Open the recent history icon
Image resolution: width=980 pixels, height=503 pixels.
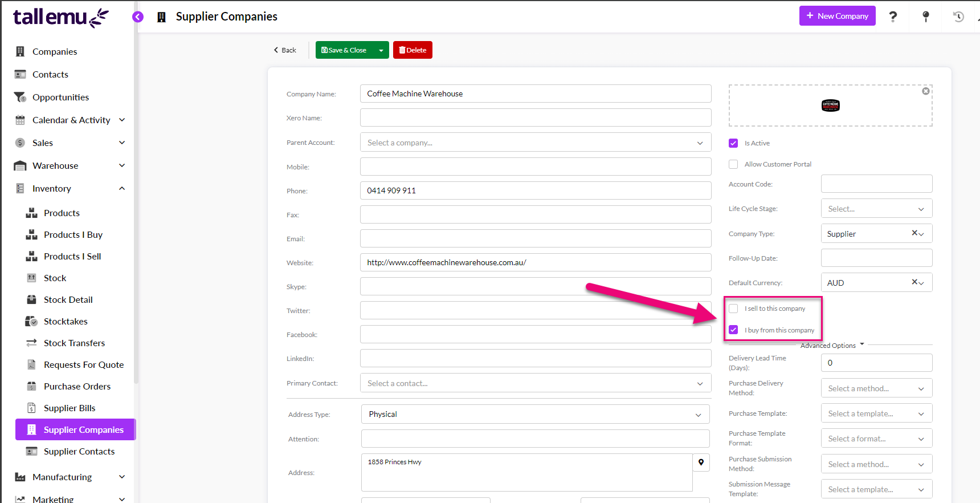[x=958, y=17]
